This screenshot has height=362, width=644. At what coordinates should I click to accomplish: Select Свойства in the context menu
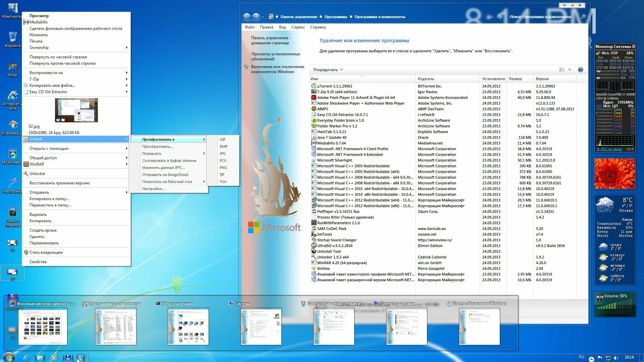(38, 262)
